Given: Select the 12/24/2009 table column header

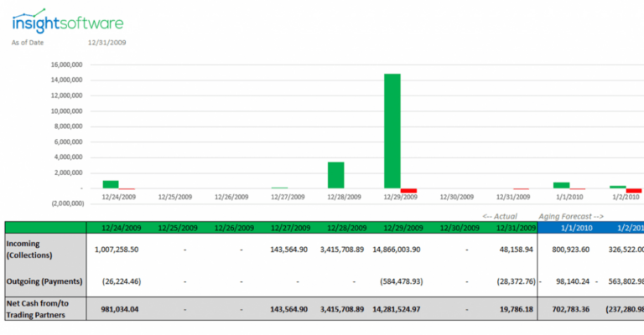Looking at the screenshot, I should [120, 228].
